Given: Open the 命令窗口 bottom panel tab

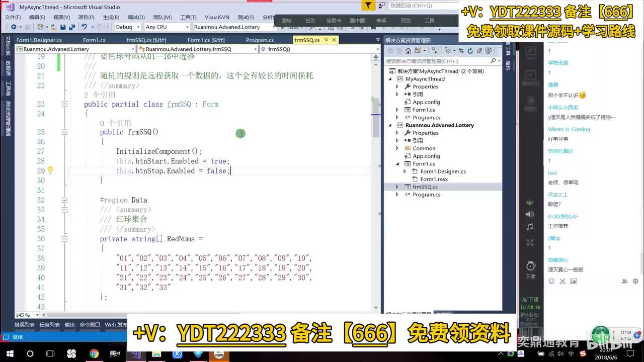Looking at the screenshot, I should [90, 325].
